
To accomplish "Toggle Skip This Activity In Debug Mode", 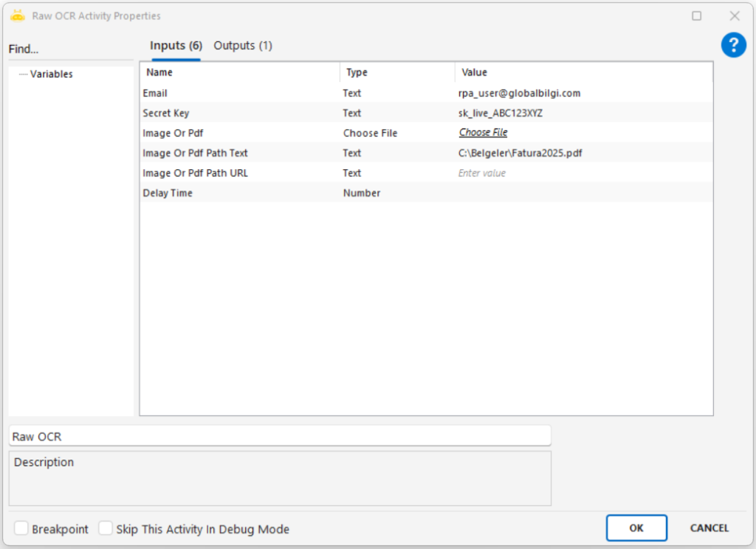I will [106, 529].
